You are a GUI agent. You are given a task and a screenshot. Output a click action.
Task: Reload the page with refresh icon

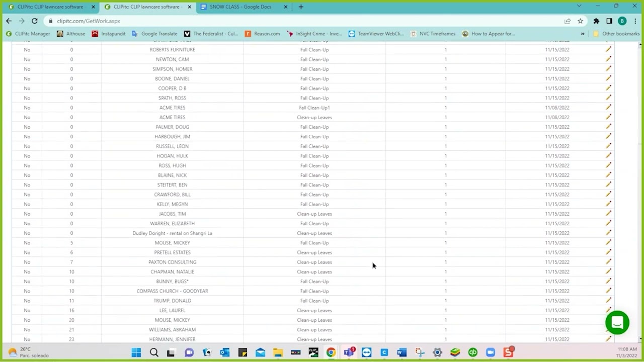pyautogui.click(x=34, y=21)
